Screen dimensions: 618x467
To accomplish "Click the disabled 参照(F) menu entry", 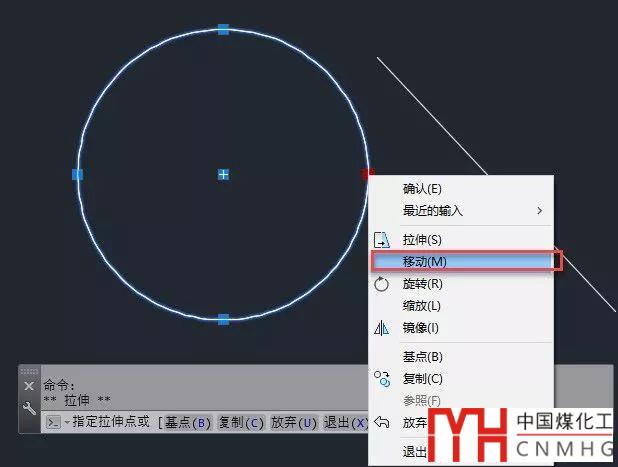I will (x=421, y=401).
